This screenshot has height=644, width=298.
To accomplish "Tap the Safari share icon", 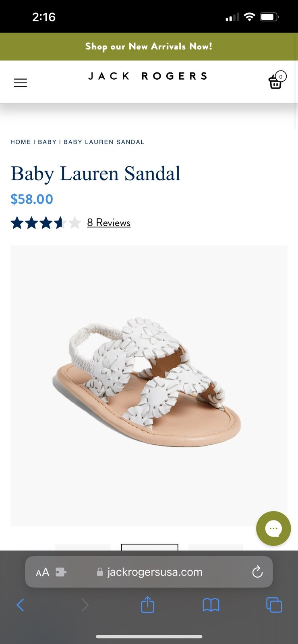I will click(148, 604).
